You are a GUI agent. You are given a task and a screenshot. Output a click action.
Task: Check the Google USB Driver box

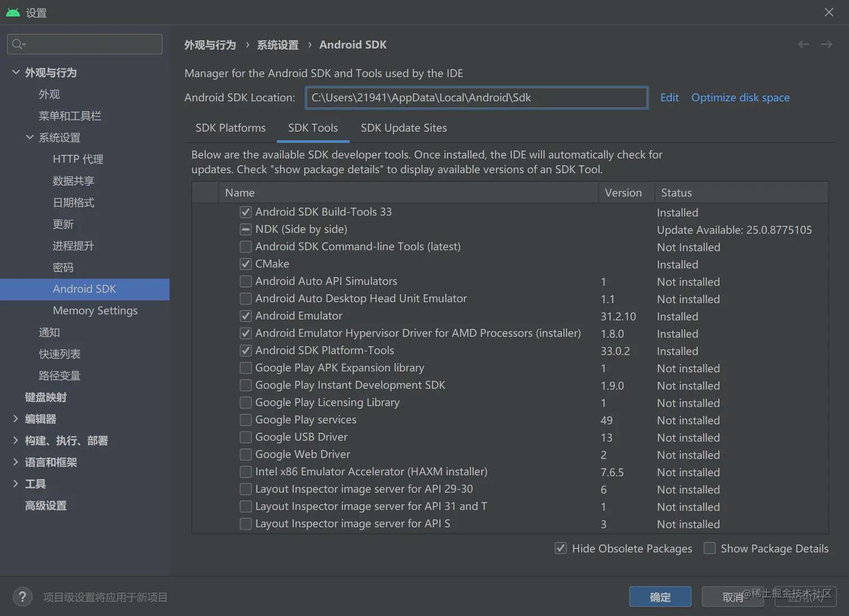pyautogui.click(x=245, y=437)
